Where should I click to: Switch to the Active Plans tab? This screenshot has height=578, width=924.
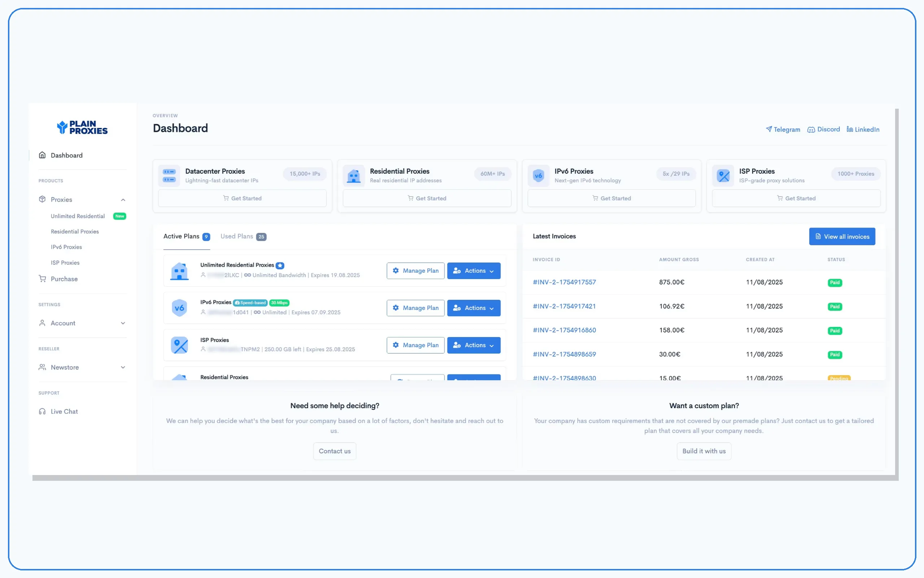pos(186,236)
